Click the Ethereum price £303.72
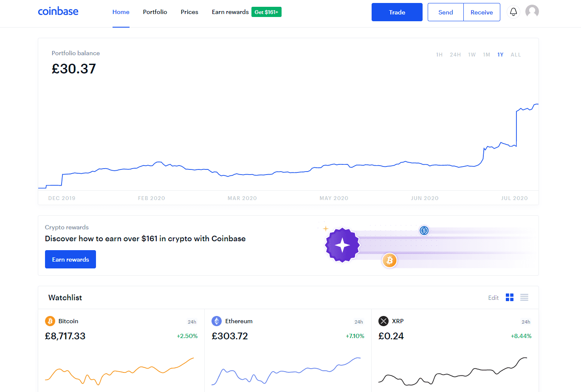This screenshot has width=581, height=392. 230,336
